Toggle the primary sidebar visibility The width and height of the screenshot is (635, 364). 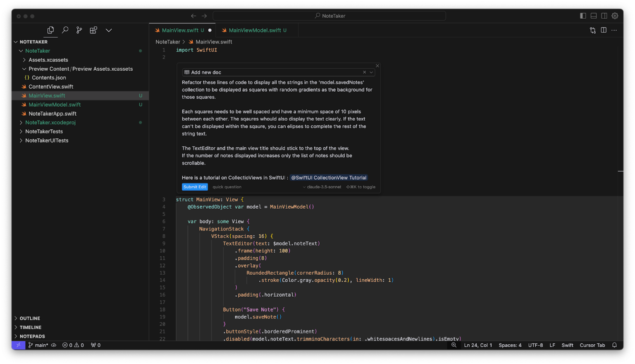(x=583, y=16)
